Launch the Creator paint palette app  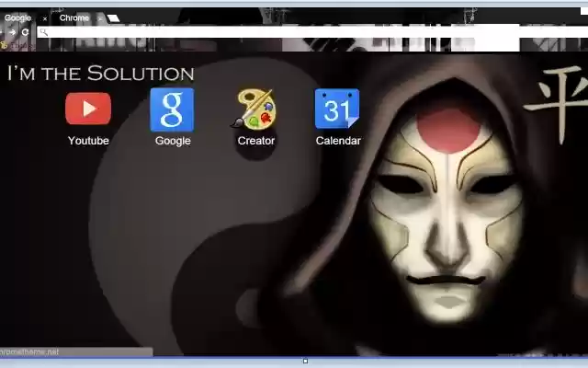pos(255,109)
